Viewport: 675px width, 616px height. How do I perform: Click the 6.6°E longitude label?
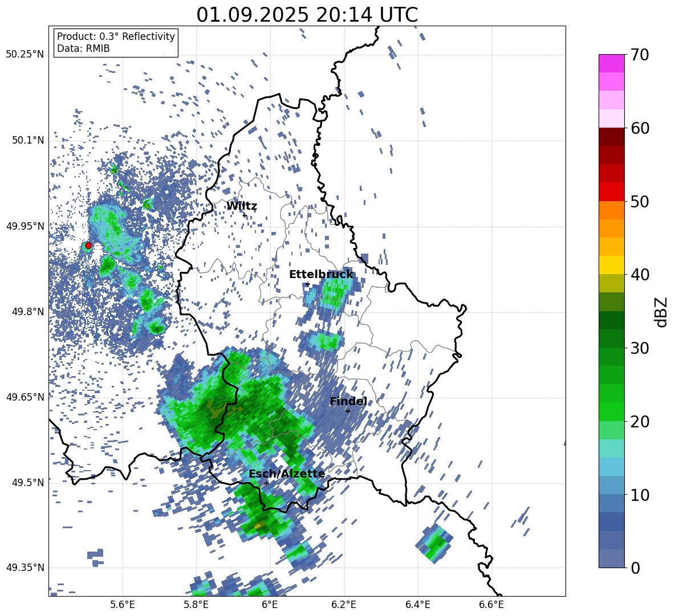click(x=491, y=605)
